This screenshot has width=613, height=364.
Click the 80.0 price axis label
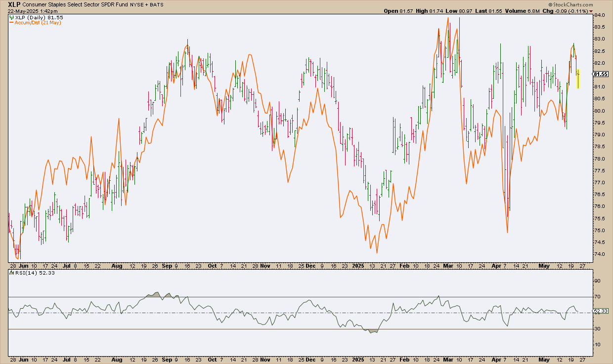(x=599, y=111)
